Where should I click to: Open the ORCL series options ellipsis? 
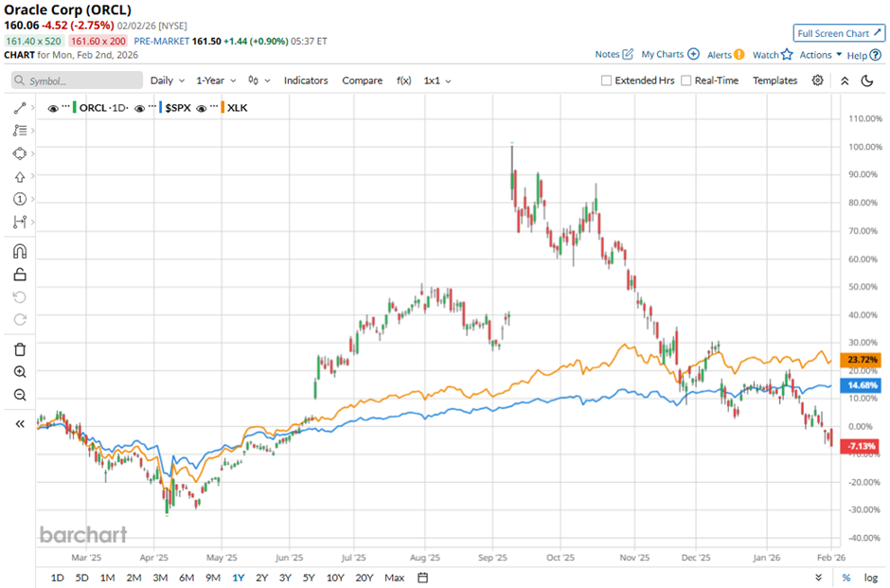pyautogui.click(x=66, y=107)
